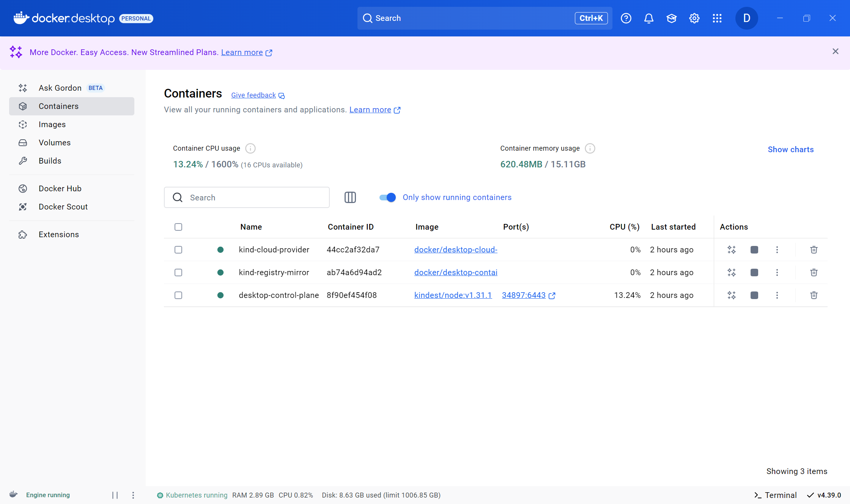
Task: Open the help icon in the header
Action: tap(626, 18)
